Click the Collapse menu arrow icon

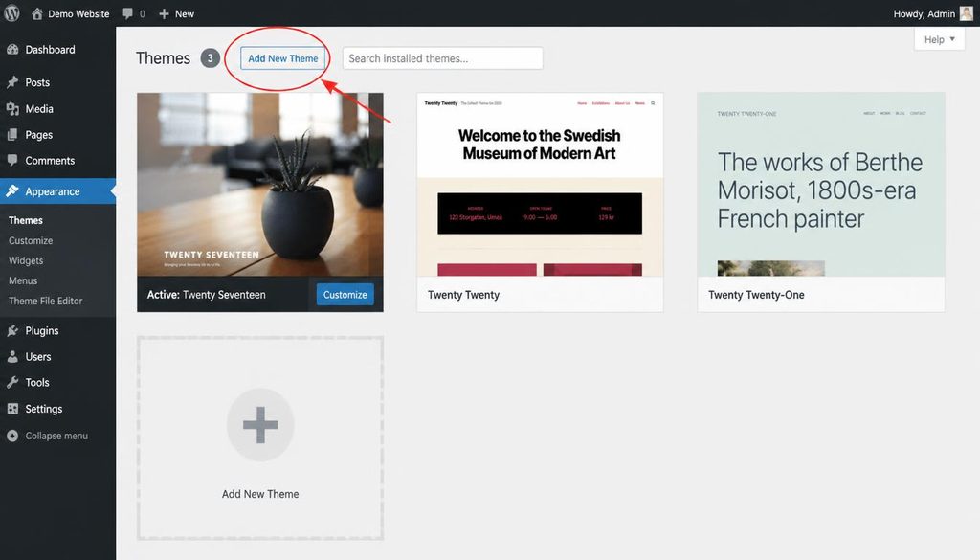[12, 436]
